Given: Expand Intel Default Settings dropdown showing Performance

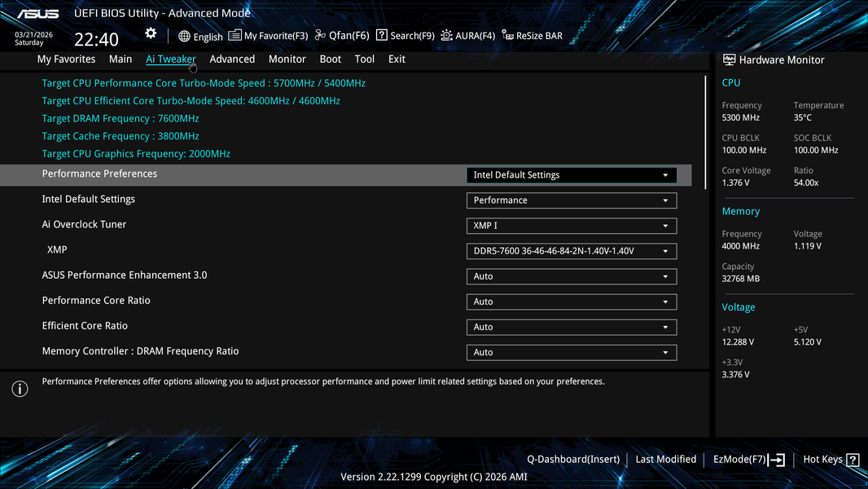Looking at the screenshot, I should [572, 200].
